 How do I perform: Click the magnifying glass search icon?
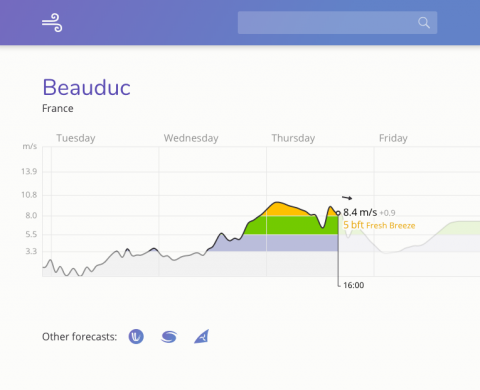pyautogui.click(x=424, y=23)
